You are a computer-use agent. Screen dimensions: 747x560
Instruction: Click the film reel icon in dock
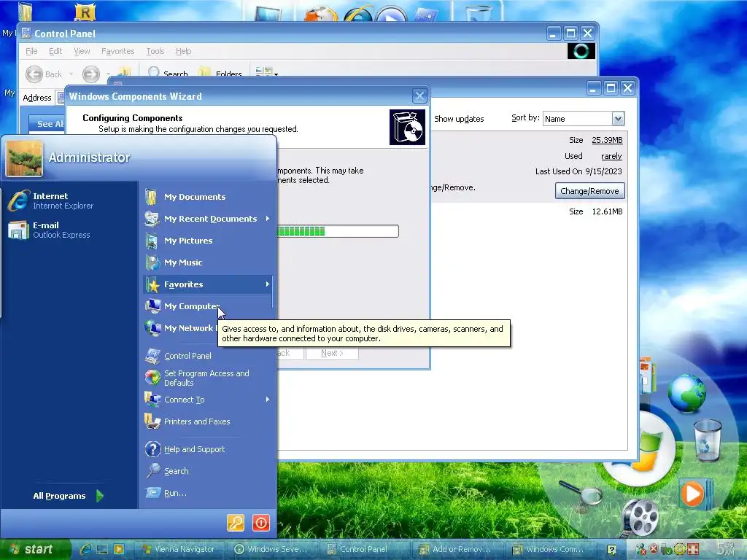click(640, 518)
